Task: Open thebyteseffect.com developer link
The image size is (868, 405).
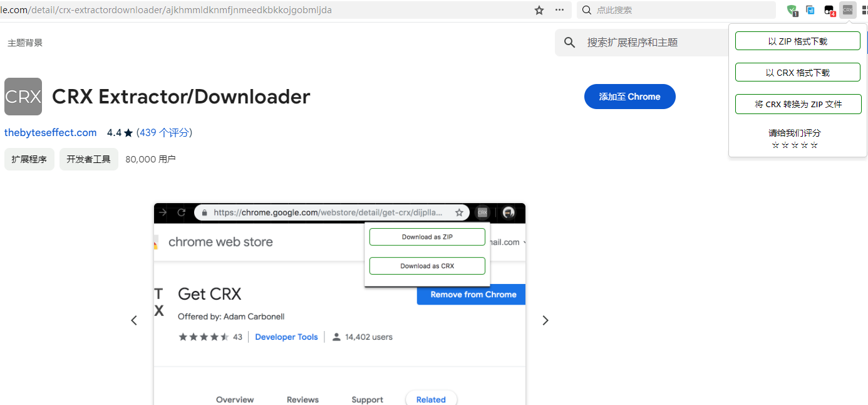Action: click(51, 133)
